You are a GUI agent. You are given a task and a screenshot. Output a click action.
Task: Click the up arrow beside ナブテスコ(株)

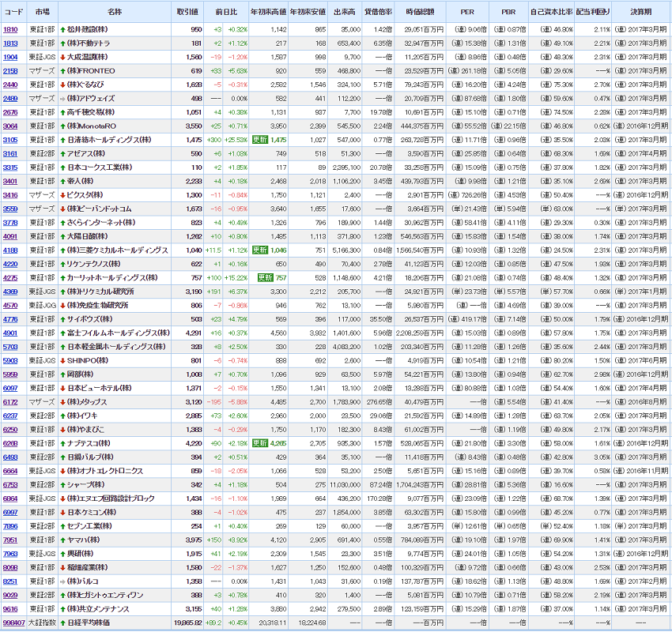tap(62, 444)
